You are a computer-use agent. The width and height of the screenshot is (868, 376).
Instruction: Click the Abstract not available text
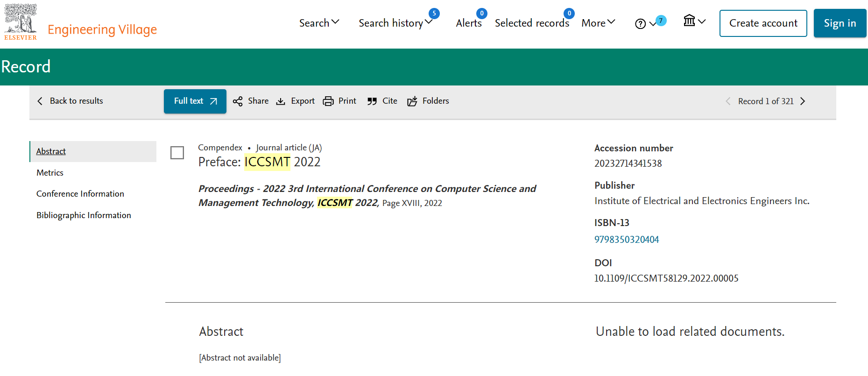240,358
